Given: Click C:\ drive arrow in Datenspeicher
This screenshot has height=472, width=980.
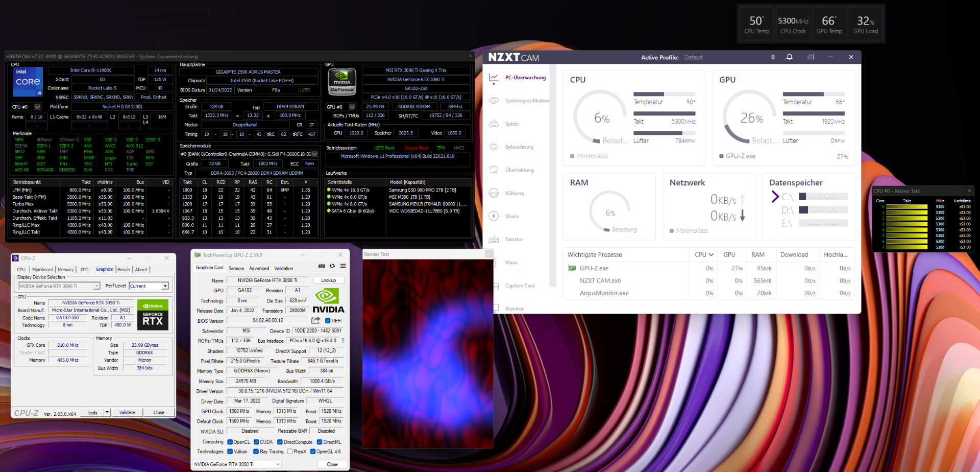Looking at the screenshot, I should 775,197.
